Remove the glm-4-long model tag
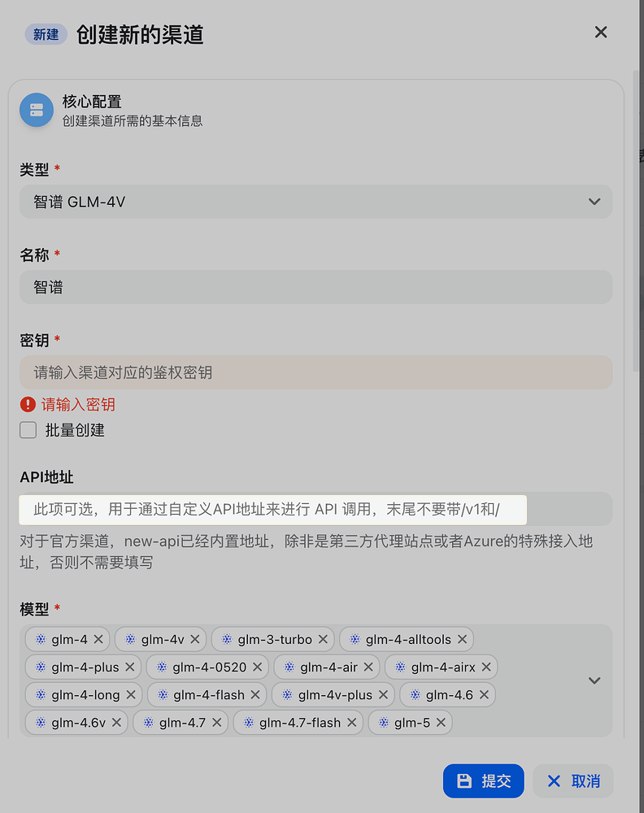This screenshot has width=644, height=813. click(131, 694)
